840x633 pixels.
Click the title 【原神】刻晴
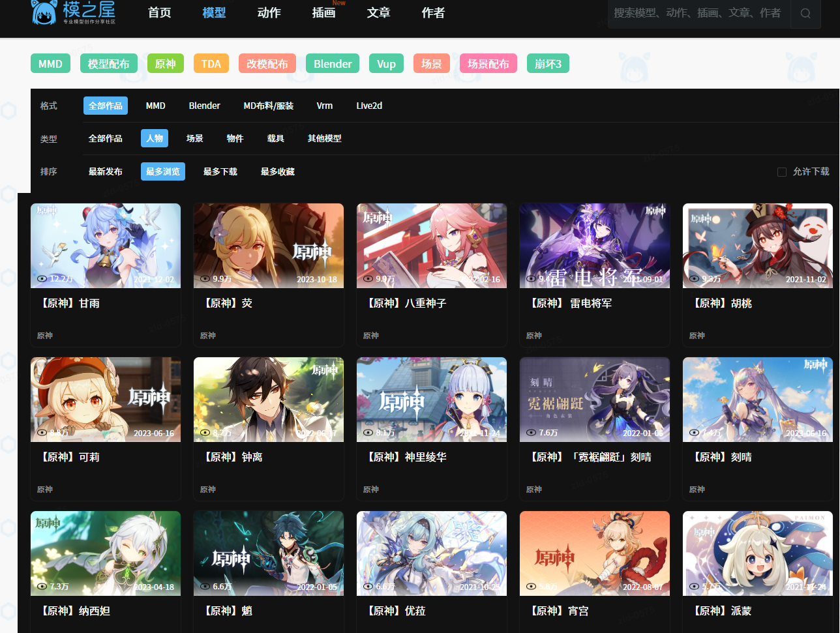(722, 457)
